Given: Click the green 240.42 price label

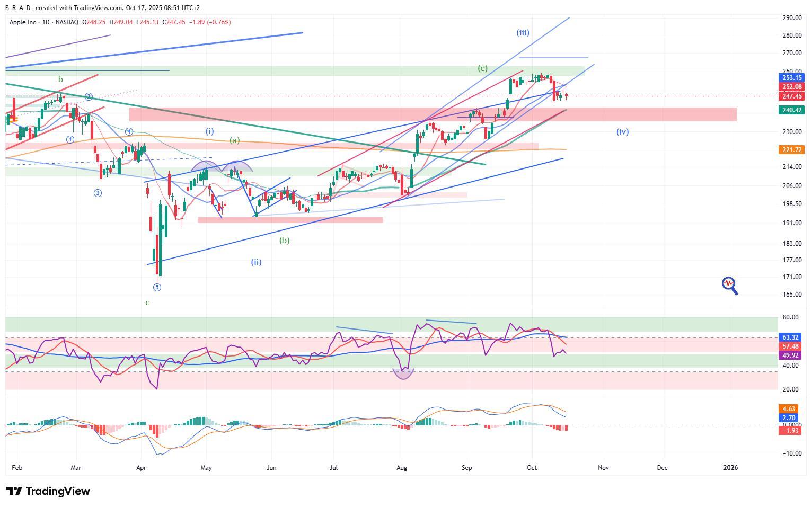Looking at the screenshot, I should (791, 110).
